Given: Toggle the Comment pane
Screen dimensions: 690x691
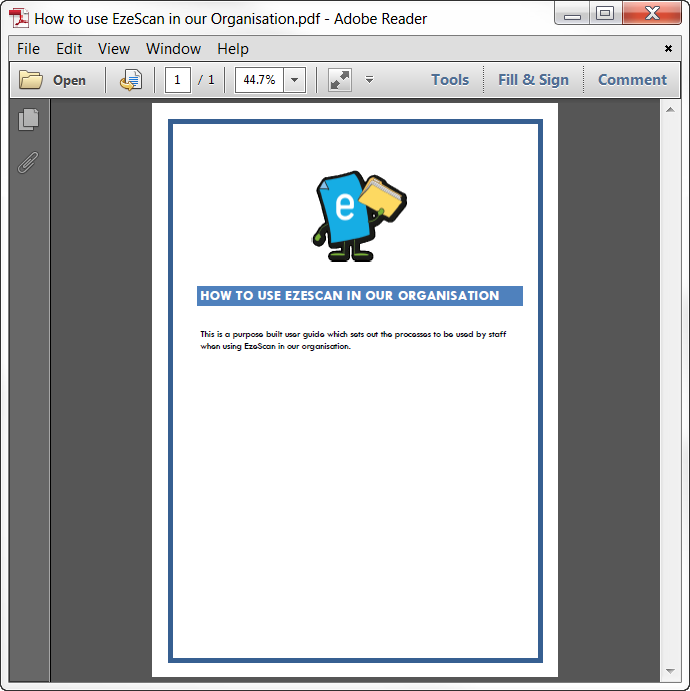Looking at the screenshot, I should tap(632, 80).
